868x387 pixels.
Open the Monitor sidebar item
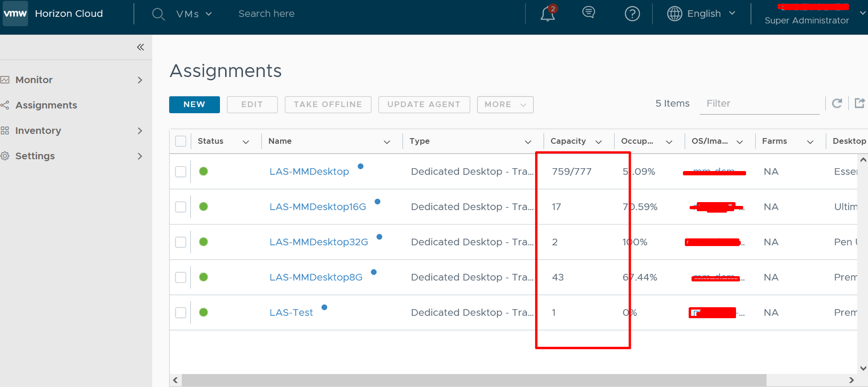point(34,80)
